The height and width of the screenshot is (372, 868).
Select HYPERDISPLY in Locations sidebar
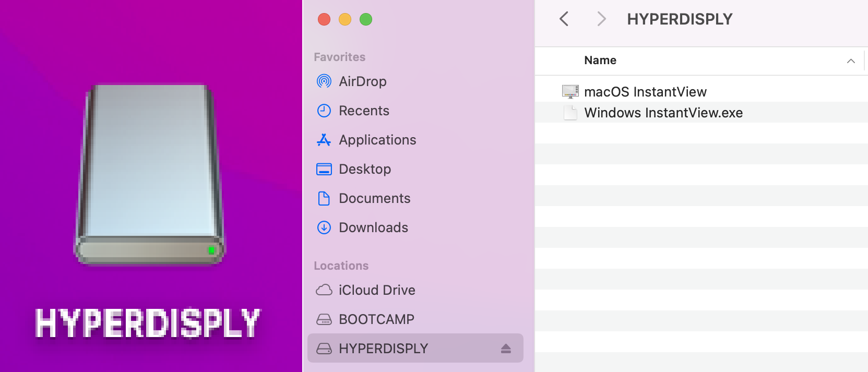383,349
